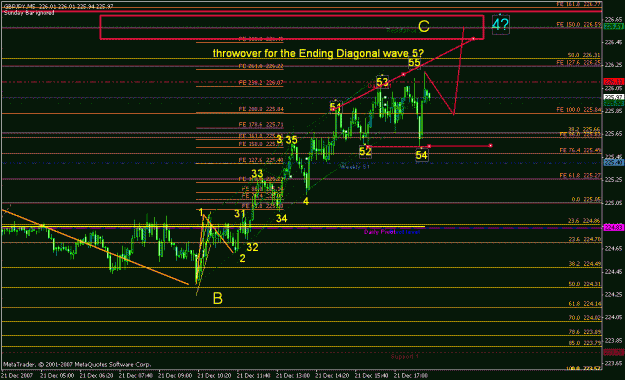Click the '53' wave label
This screenshot has width=625, height=380.
tap(382, 82)
